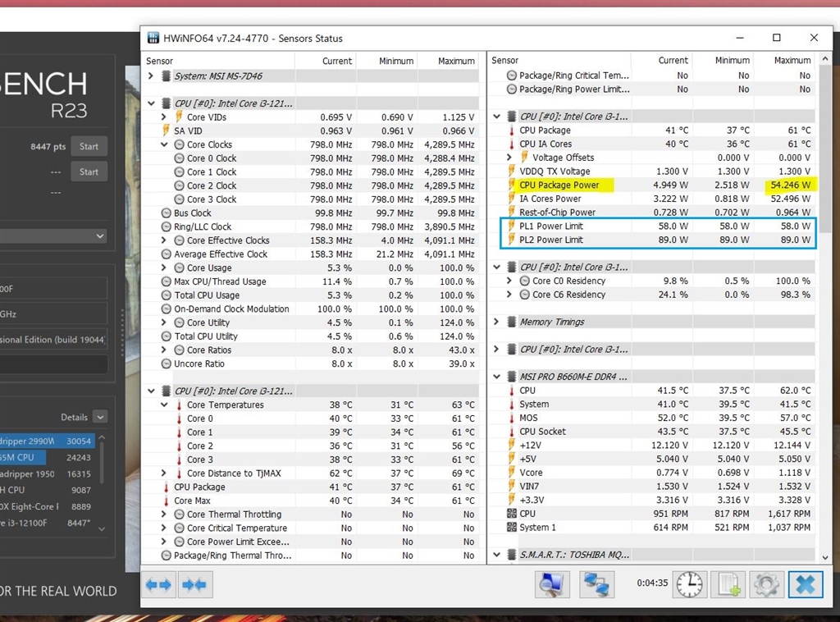The width and height of the screenshot is (840, 622).
Task: Click the CPU fan icon at 951 RPM
Action: pyautogui.click(x=512, y=513)
